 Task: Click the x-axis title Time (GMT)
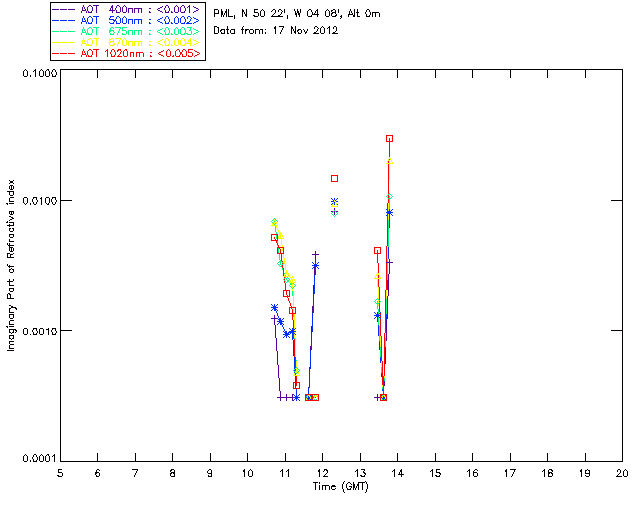tap(341, 487)
